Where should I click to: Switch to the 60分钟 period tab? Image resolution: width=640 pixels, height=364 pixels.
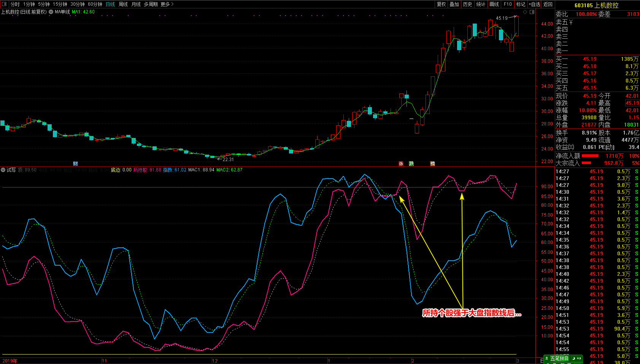pos(95,4)
